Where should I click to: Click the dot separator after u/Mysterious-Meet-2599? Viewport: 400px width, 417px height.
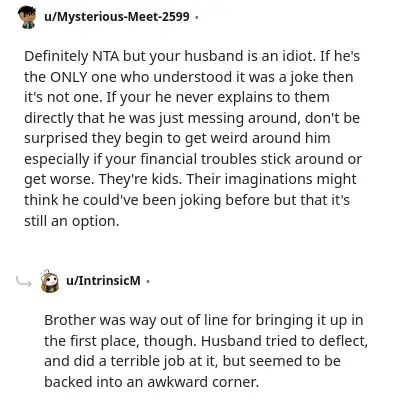tap(197, 17)
